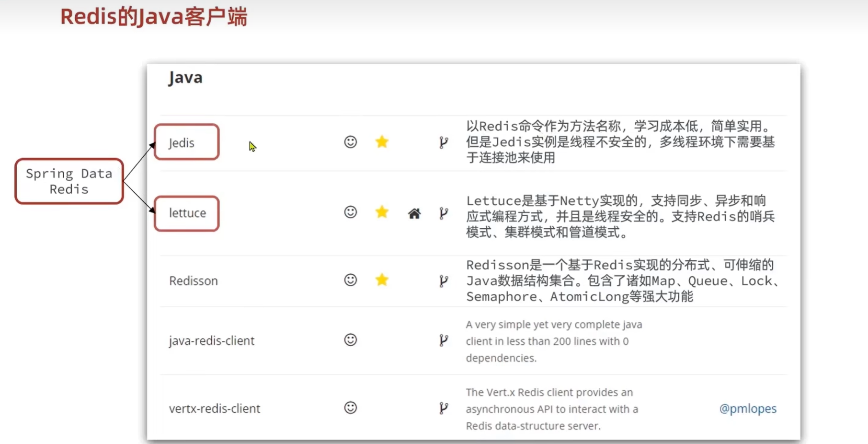The image size is (868, 444).
Task: Click the vertx-redis-client name
Action: [x=215, y=409]
